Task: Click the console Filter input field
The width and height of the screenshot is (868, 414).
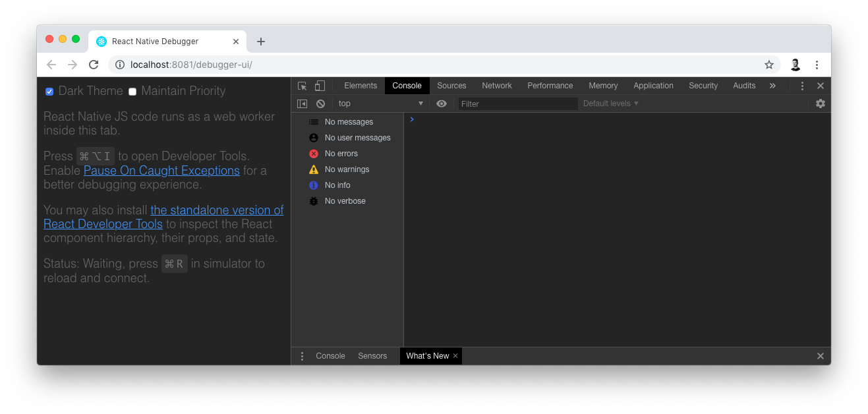Action: click(x=517, y=103)
